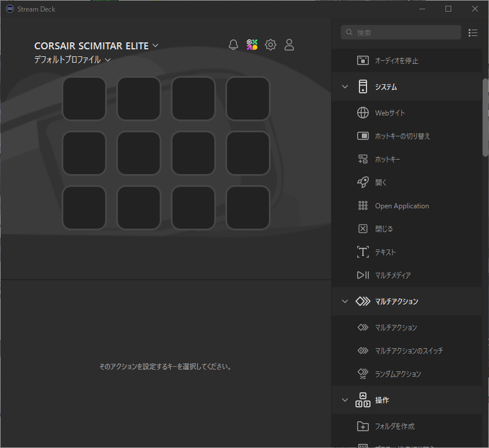
Task: Select the second key in top row
Action: coord(139,99)
